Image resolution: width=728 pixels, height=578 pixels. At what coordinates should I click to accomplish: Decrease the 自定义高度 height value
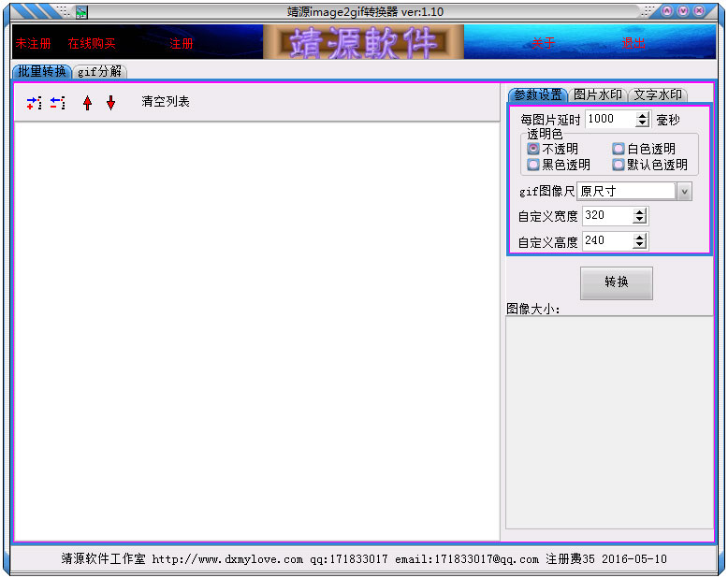[x=640, y=245]
